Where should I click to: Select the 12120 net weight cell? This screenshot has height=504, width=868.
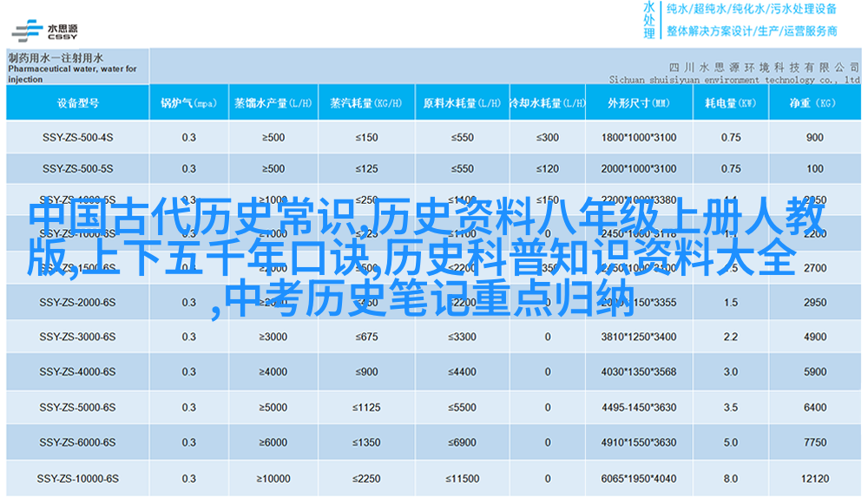click(813, 478)
